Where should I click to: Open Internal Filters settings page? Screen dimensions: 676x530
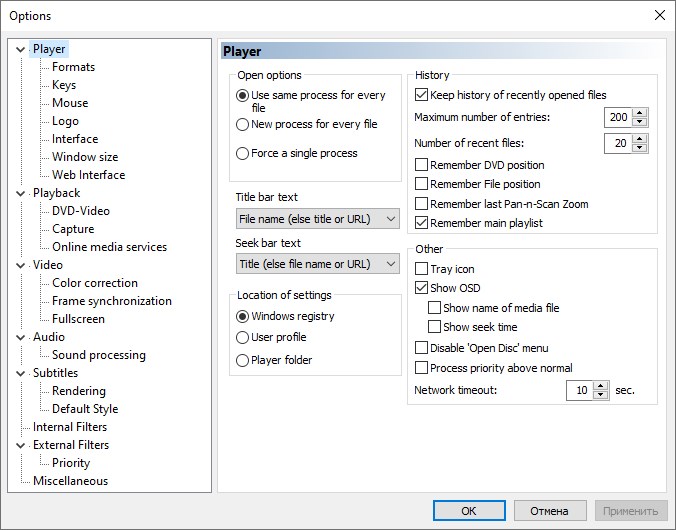70,427
